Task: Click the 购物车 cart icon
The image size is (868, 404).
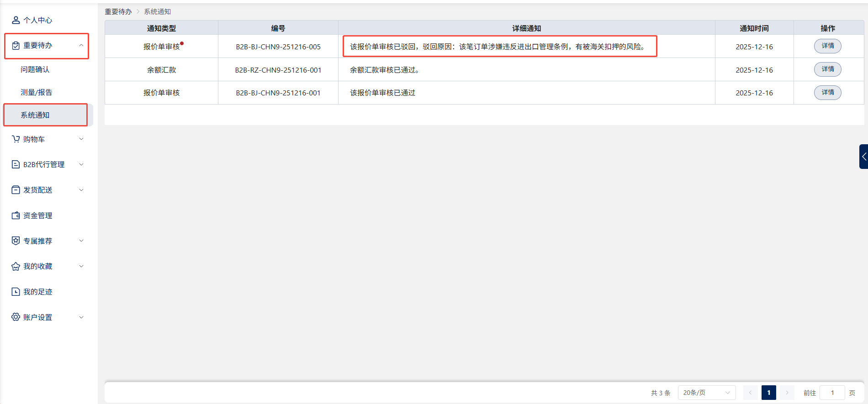Action: pos(16,139)
